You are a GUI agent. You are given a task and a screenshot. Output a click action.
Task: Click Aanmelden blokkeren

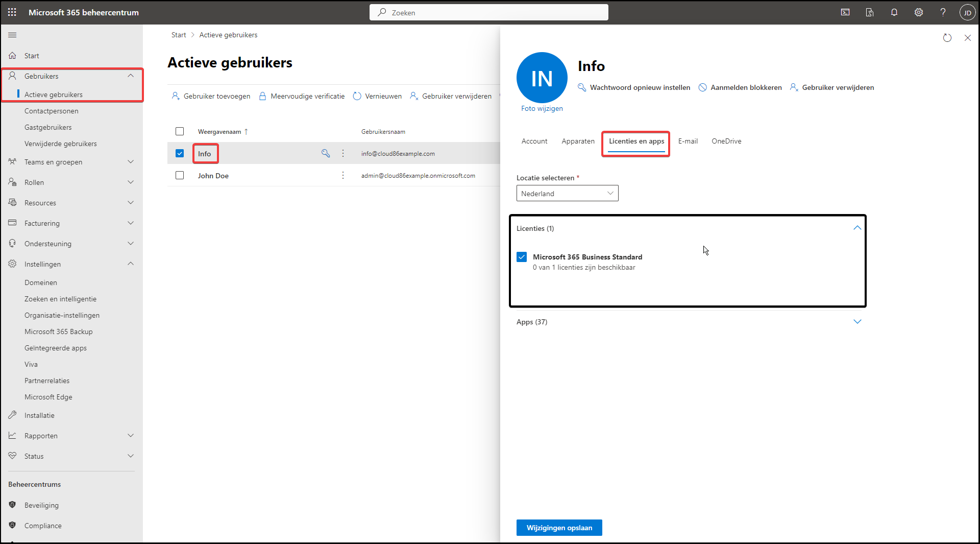pyautogui.click(x=740, y=87)
